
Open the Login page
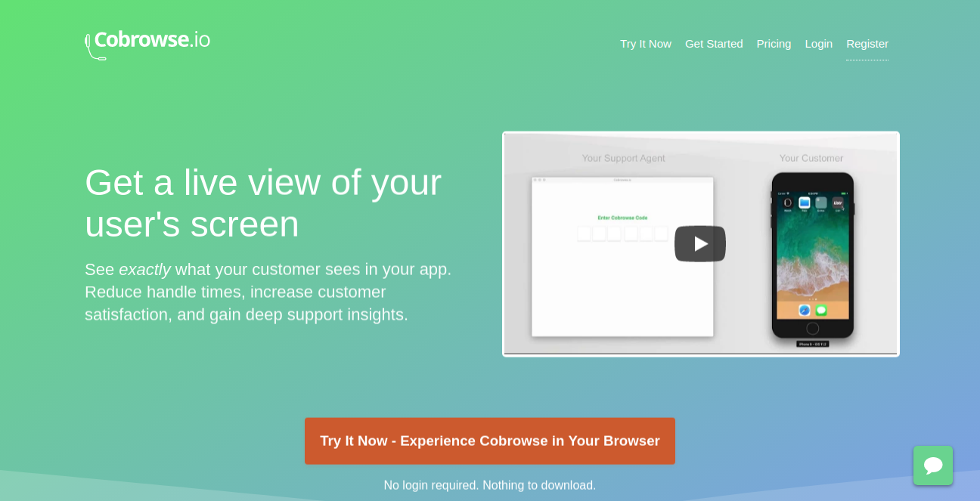tap(818, 44)
